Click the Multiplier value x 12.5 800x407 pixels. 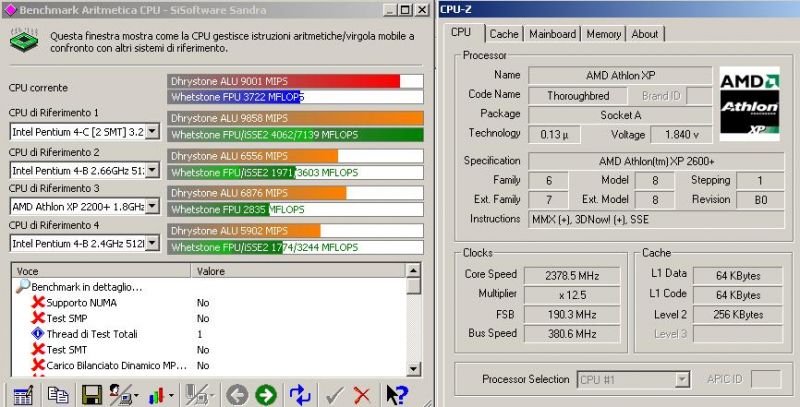point(572,295)
